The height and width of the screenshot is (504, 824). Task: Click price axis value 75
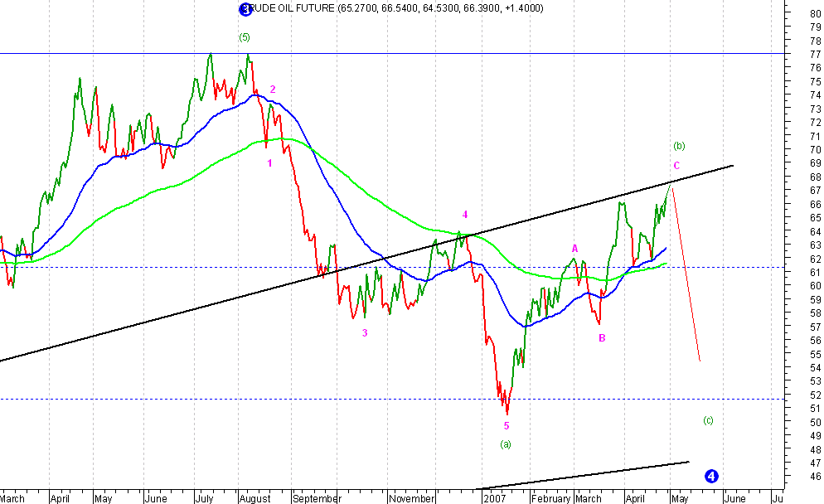[816, 81]
